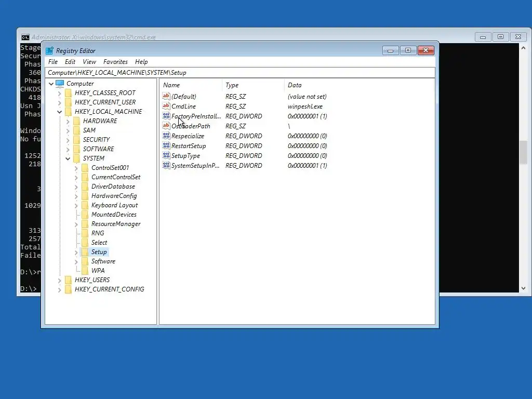Open the Edit menu
This screenshot has width=532, height=399.
coord(70,62)
